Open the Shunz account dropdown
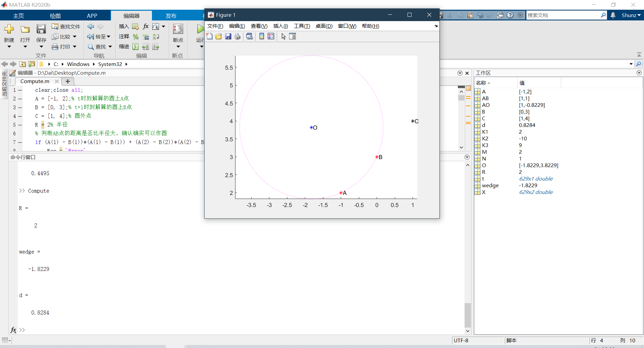 pyautogui.click(x=631, y=15)
